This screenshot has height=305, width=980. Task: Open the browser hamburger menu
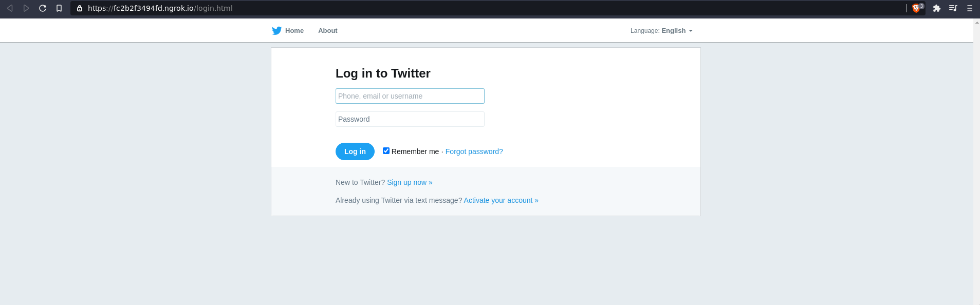click(970, 8)
